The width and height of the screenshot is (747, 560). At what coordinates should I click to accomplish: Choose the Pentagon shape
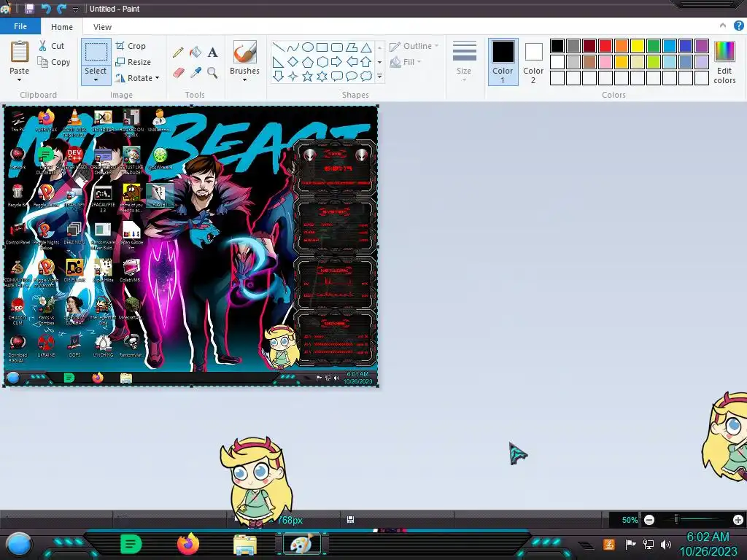coord(308,61)
